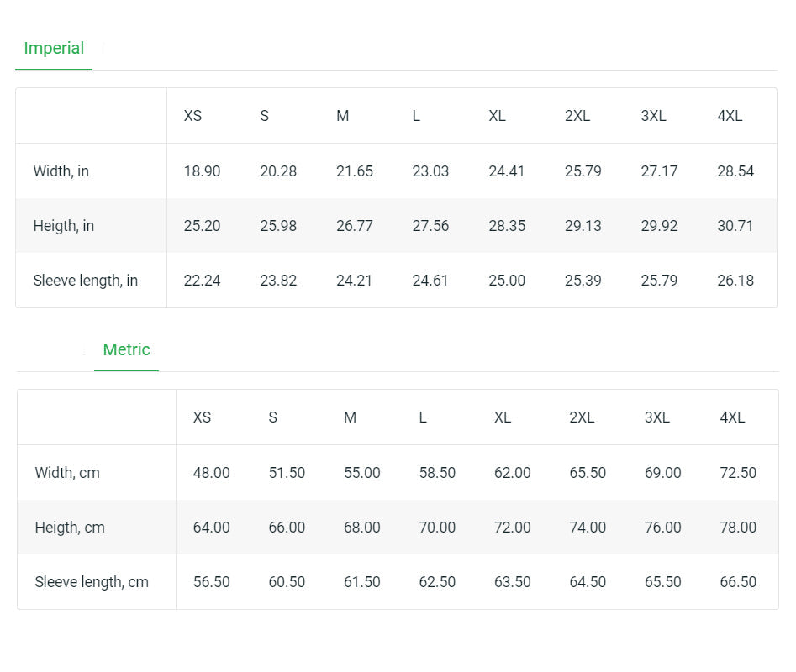Select the 78.00 height value in cm
This screenshot has width=796, height=672.
(x=738, y=528)
